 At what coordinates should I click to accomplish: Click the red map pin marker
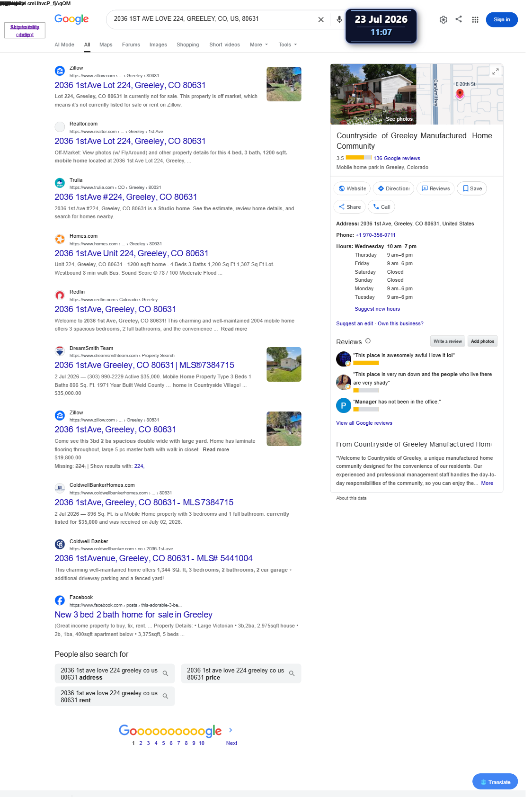pyautogui.click(x=460, y=94)
